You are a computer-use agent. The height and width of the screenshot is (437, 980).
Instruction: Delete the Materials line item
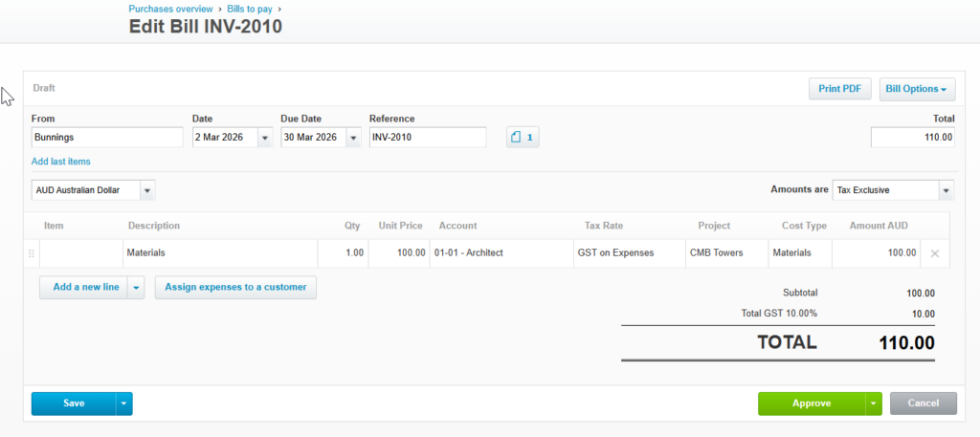935,253
